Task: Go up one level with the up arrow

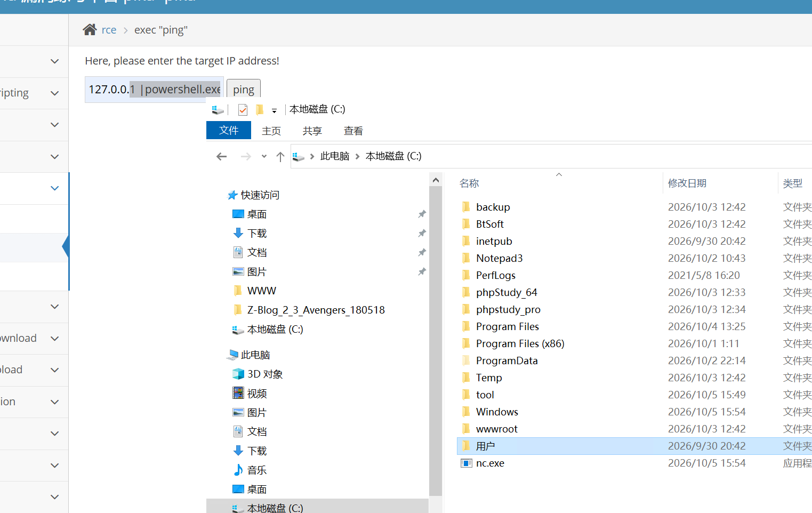Action: [x=280, y=156]
